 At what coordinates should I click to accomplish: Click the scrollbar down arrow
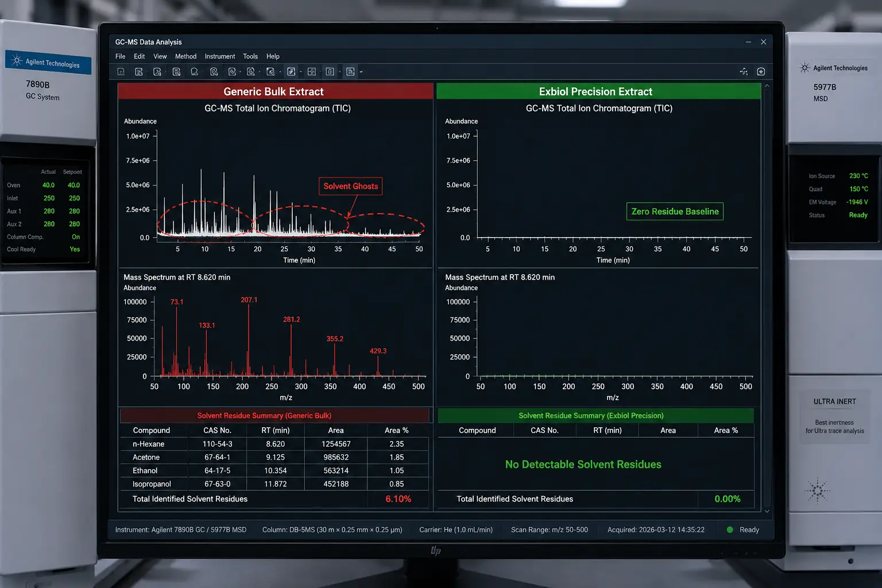(767, 511)
